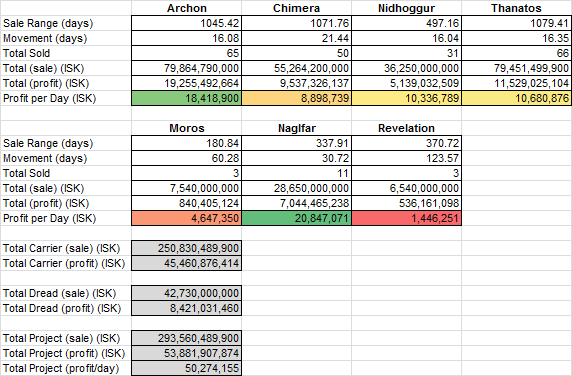Click Revelation sale range 370.72
572x376 pixels.
point(406,143)
